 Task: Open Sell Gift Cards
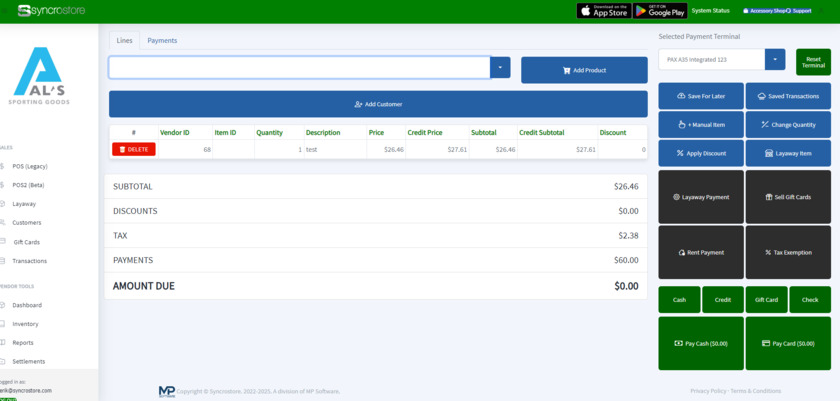(787, 197)
